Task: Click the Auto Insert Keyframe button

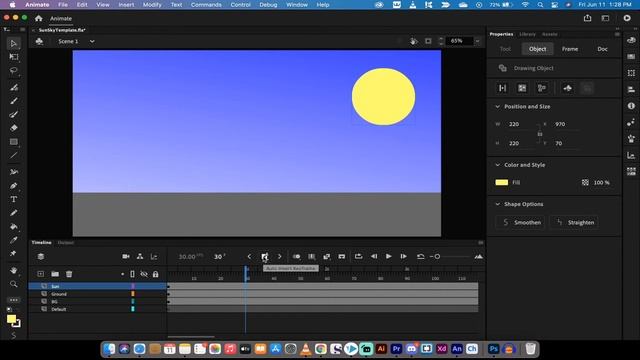Action: point(264,257)
